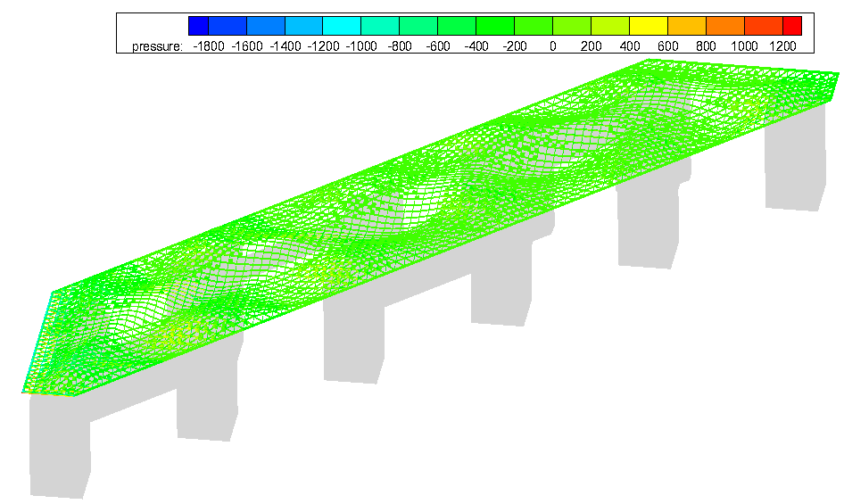Viewport: 844px width, 504px height.
Task: Click the 600 legend value
Action: click(668, 46)
